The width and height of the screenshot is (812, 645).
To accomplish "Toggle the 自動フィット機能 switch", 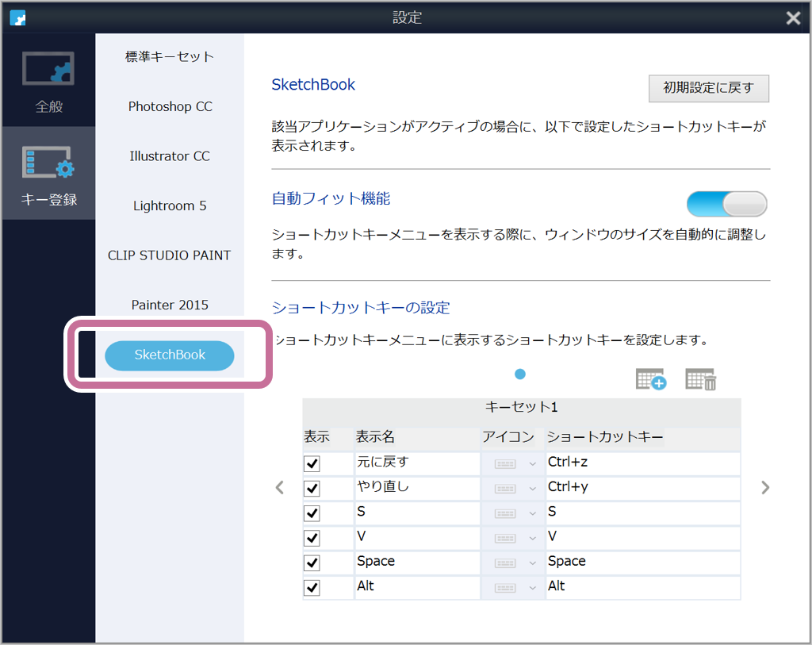I will [x=726, y=204].
